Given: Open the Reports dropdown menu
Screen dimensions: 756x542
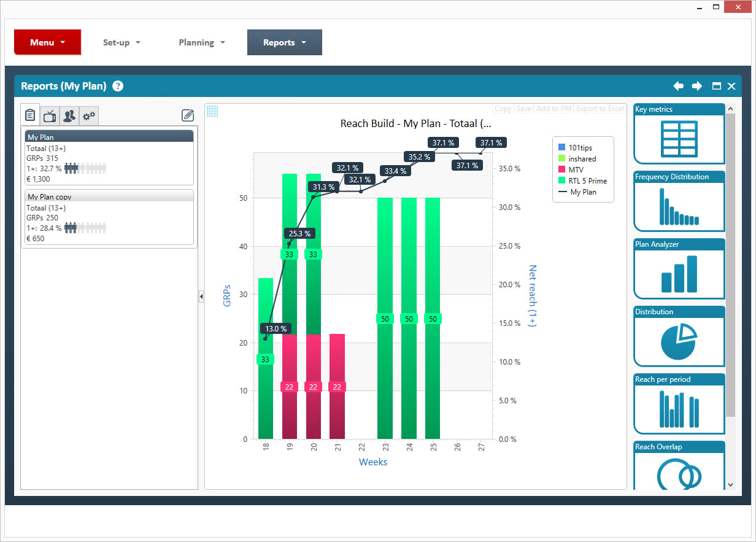Looking at the screenshot, I should point(284,42).
